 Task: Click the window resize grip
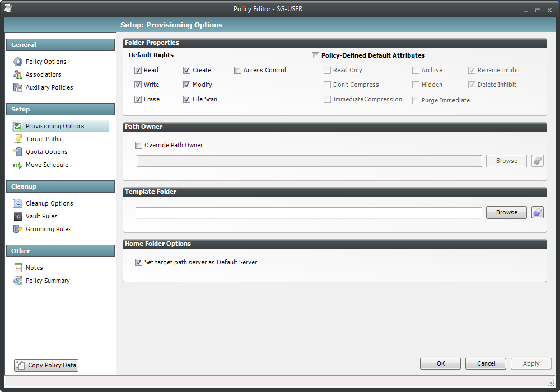(550, 383)
